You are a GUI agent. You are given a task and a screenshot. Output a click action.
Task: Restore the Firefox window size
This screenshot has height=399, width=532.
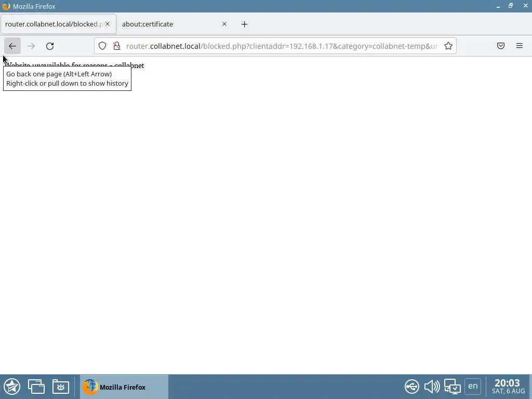[x=511, y=6]
